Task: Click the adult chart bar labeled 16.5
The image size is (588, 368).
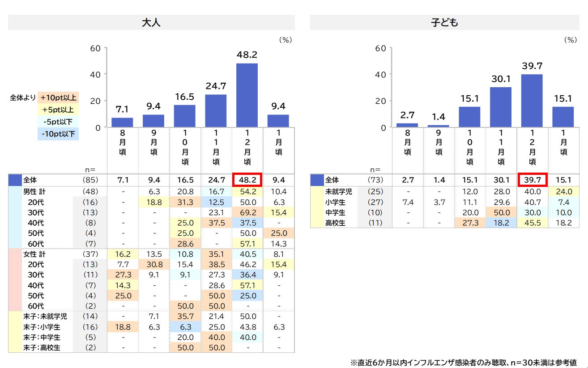Action: coord(185,116)
